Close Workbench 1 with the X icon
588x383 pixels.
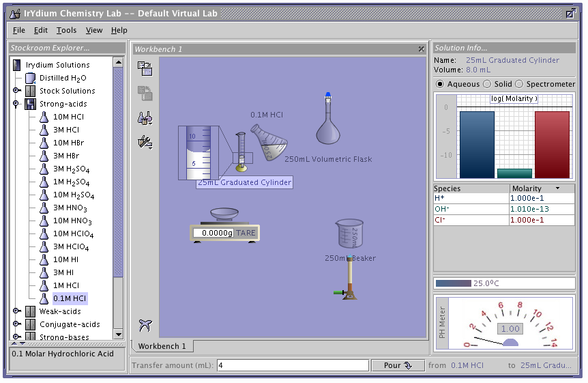(x=422, y=49)
